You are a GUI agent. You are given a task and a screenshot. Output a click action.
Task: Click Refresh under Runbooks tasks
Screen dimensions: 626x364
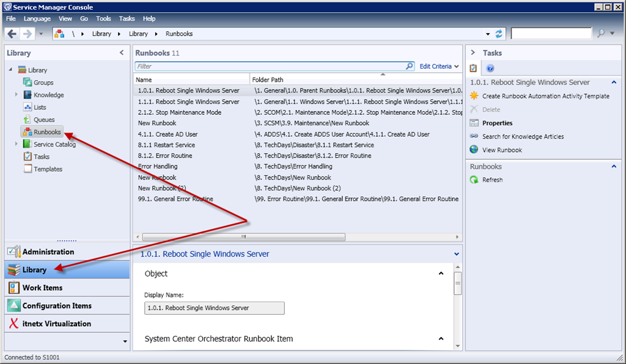492,180
